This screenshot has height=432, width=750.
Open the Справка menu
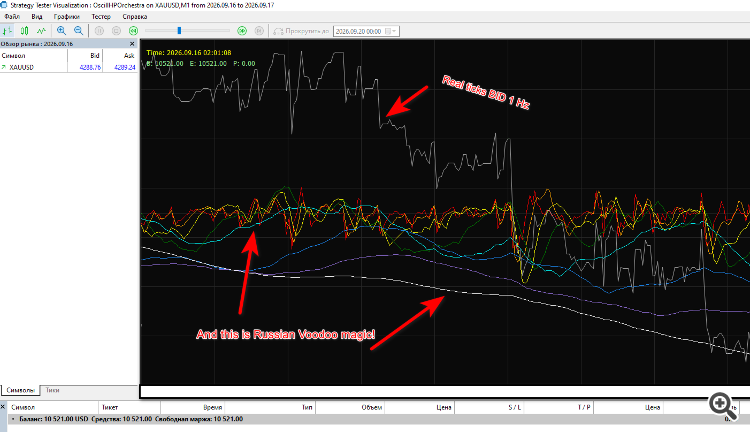[134, 16]
